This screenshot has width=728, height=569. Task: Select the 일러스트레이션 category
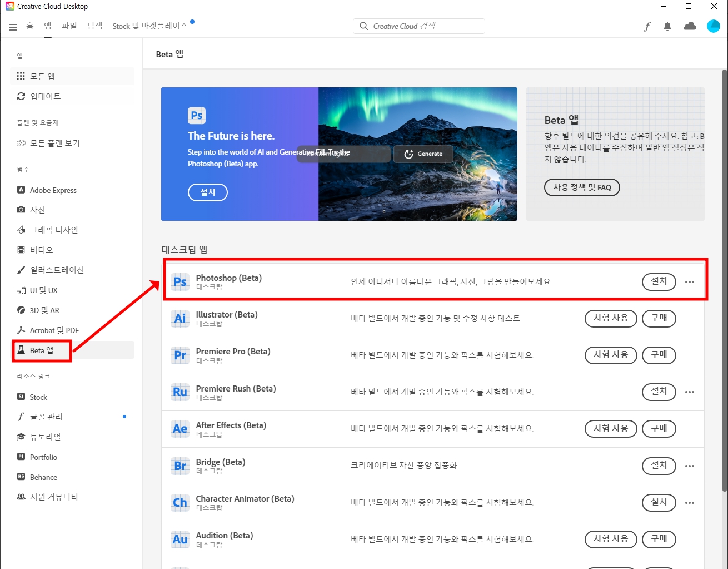click(72, 270)
